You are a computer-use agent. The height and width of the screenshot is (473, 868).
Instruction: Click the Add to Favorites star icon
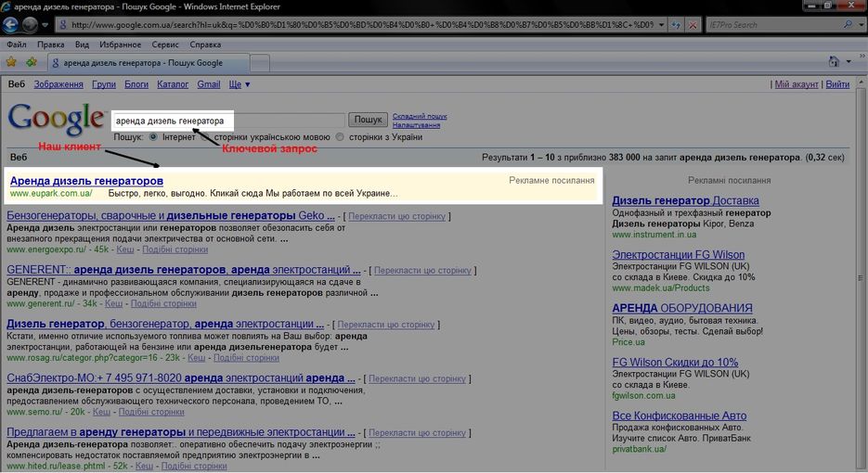tap(32, 62)
